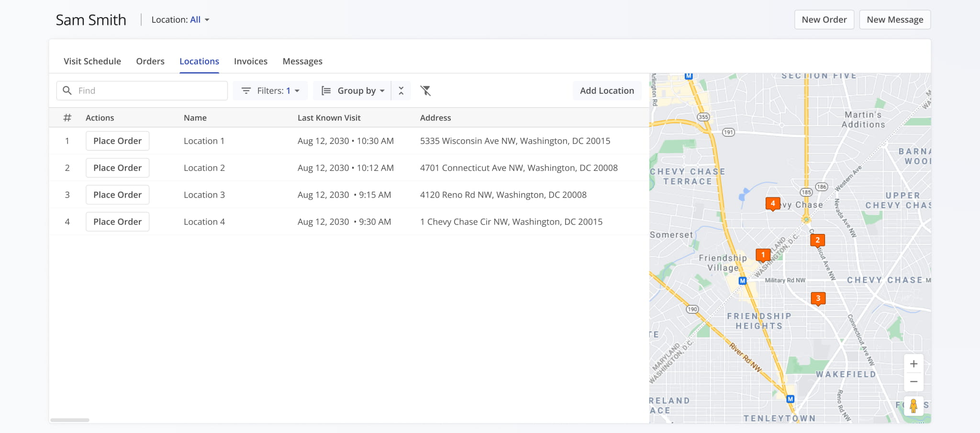Expand the Filters dropdown
This screenshot has width=980, height=433.
(x=270, y=90)
